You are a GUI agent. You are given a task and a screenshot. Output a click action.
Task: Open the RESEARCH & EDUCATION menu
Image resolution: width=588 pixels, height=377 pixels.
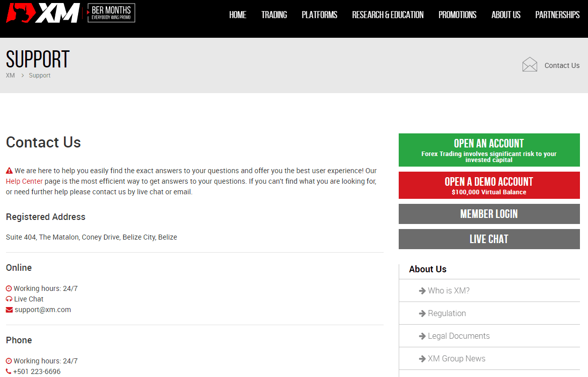click(388, 15)
